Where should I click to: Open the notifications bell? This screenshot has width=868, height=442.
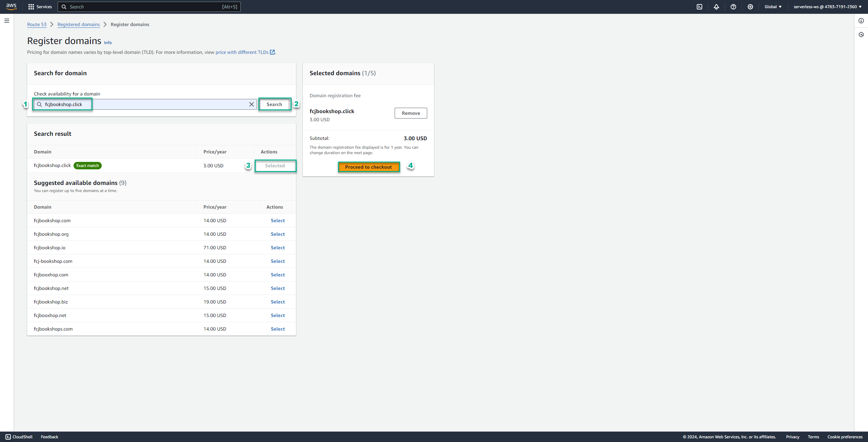point(716,7)
